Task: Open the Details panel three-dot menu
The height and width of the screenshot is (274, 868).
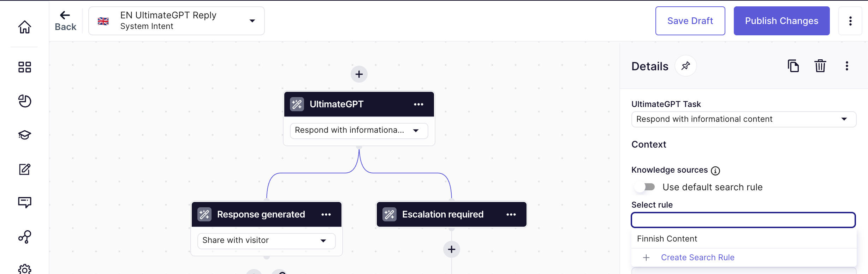Action: [847, 66]
